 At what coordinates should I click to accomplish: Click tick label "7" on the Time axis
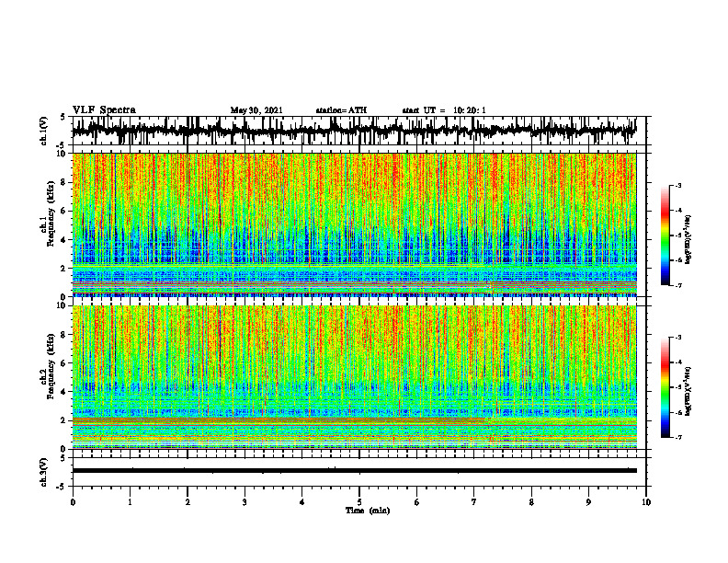coord(474,502)
